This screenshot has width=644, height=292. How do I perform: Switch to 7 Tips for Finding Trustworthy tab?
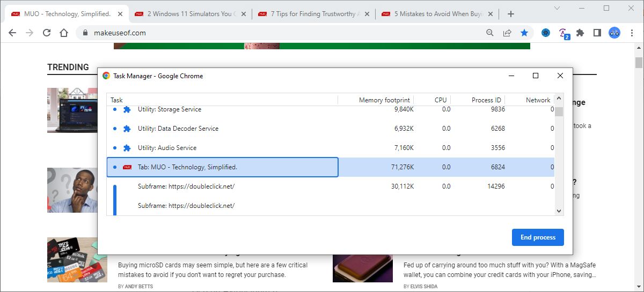(x=314, y=14)
